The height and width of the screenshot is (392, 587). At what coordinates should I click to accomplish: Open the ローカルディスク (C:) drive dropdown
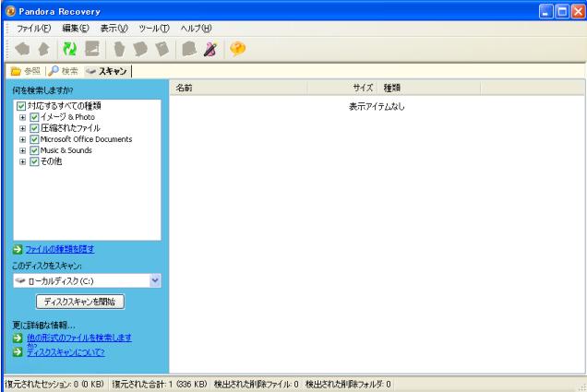[x=155, y=280]
